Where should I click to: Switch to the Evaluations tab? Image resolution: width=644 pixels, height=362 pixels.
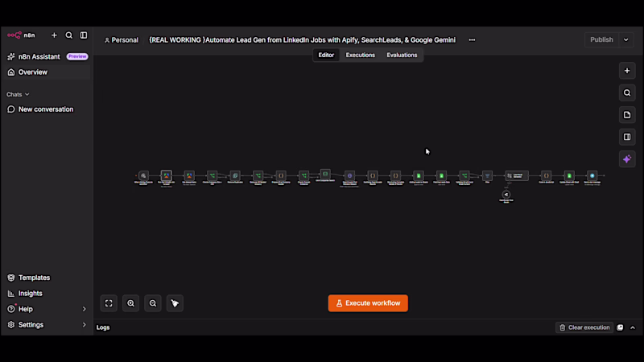point(402,55)
